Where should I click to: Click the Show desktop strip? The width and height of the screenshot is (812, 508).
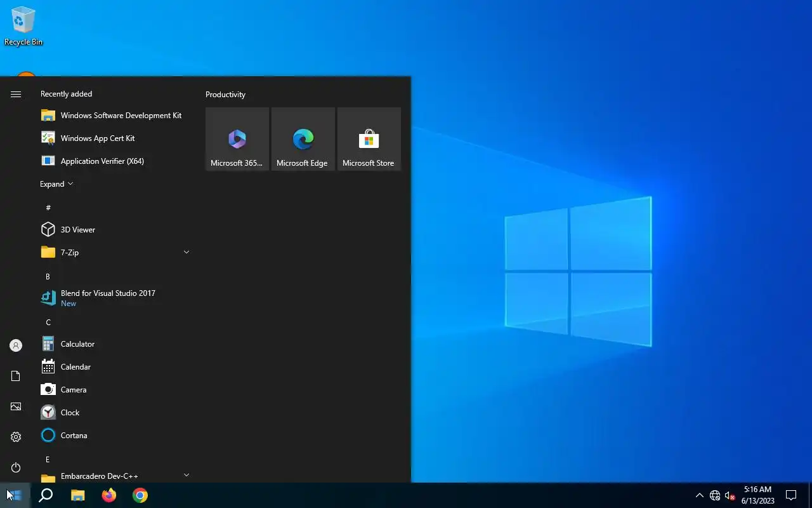pyautogui.click(x=810, y=495)
